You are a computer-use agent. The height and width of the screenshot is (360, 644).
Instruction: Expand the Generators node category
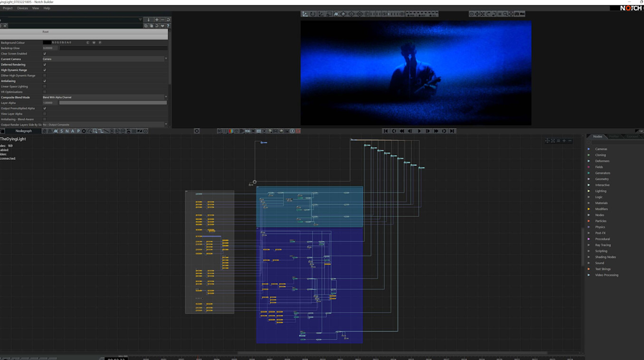pyautogui.click(x=589, y=173)
